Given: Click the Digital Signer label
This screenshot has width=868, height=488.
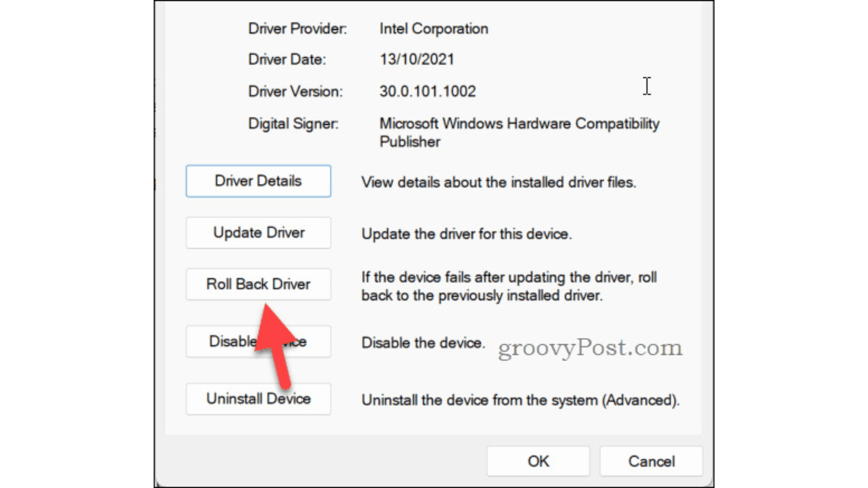Looking at the screenshot, I should [293, 123].
